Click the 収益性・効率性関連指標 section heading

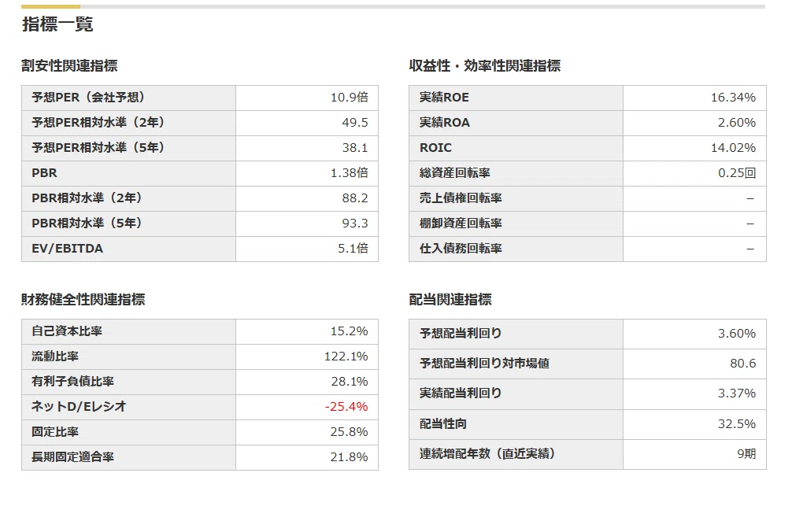484,65
